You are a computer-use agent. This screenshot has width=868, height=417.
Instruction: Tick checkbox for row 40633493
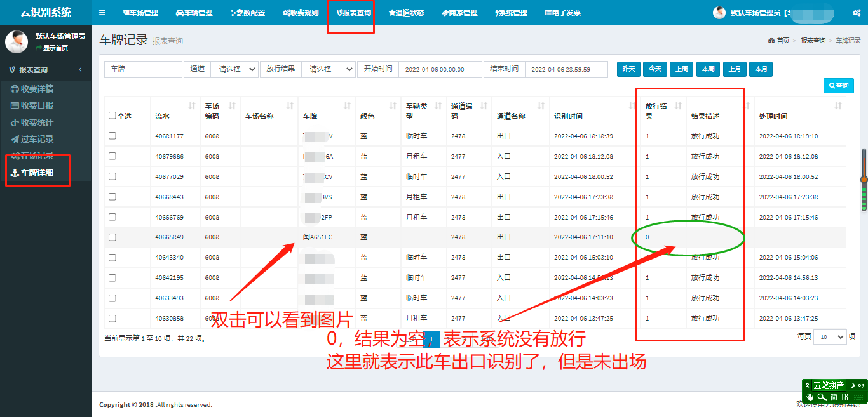[112, 298]
